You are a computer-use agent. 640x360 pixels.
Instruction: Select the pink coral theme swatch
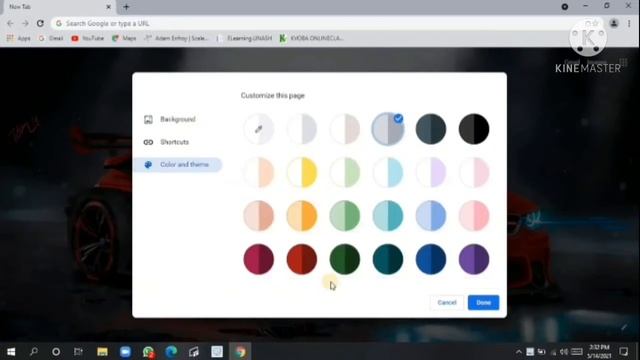click(474, 216)
